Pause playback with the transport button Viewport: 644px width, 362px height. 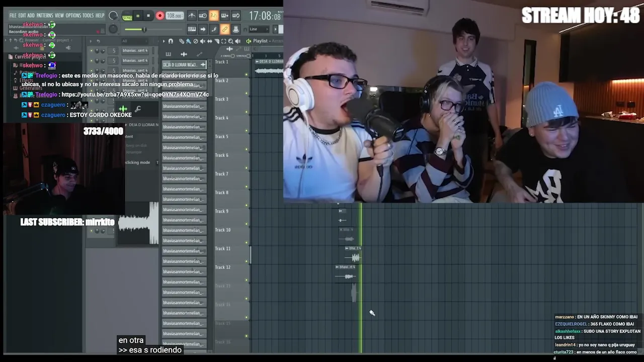point(138,16)
